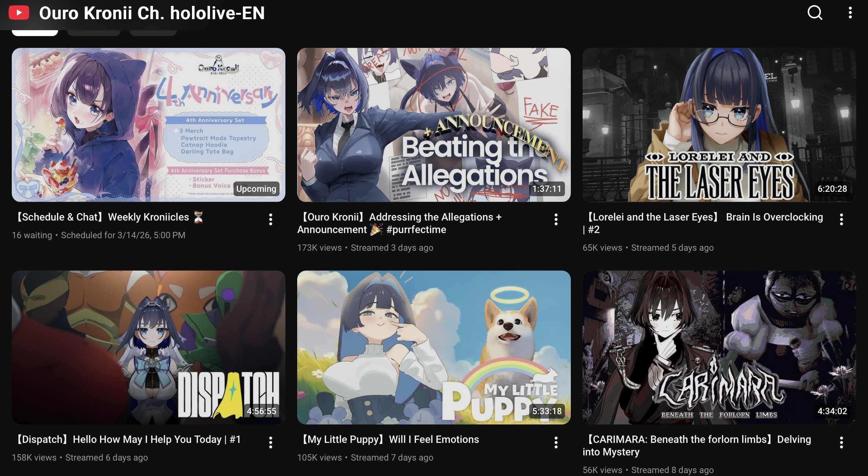Open more options for My Little Puppy video
The image size is (868, 476).
556,442
